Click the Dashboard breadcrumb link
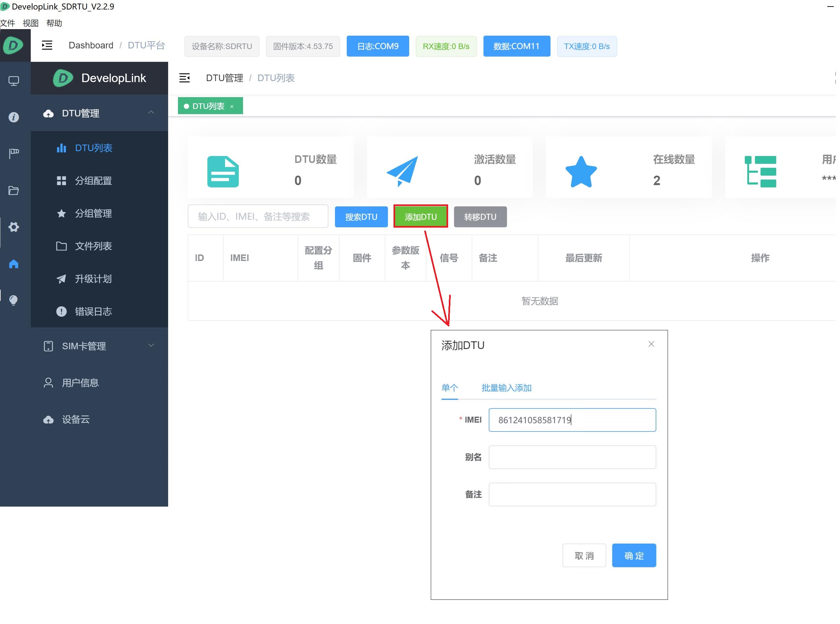The width and height of the screenshot is (840, 624). coord(91,45)
